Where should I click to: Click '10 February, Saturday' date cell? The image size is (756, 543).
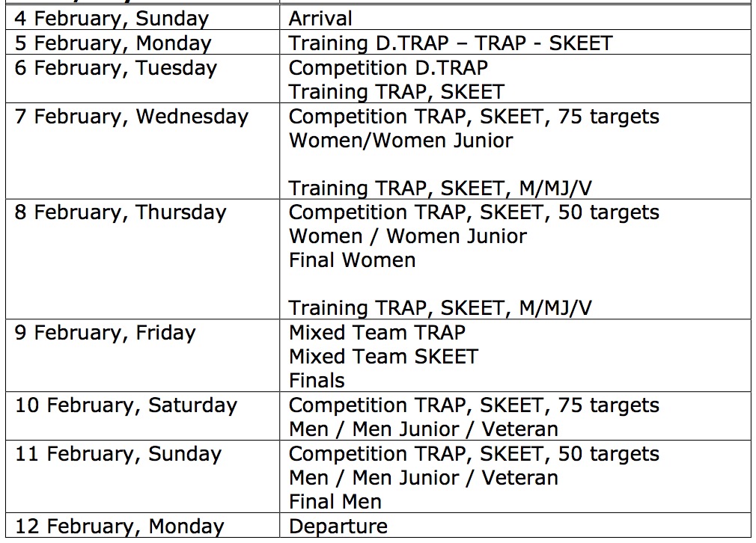(x=142, y=416)
